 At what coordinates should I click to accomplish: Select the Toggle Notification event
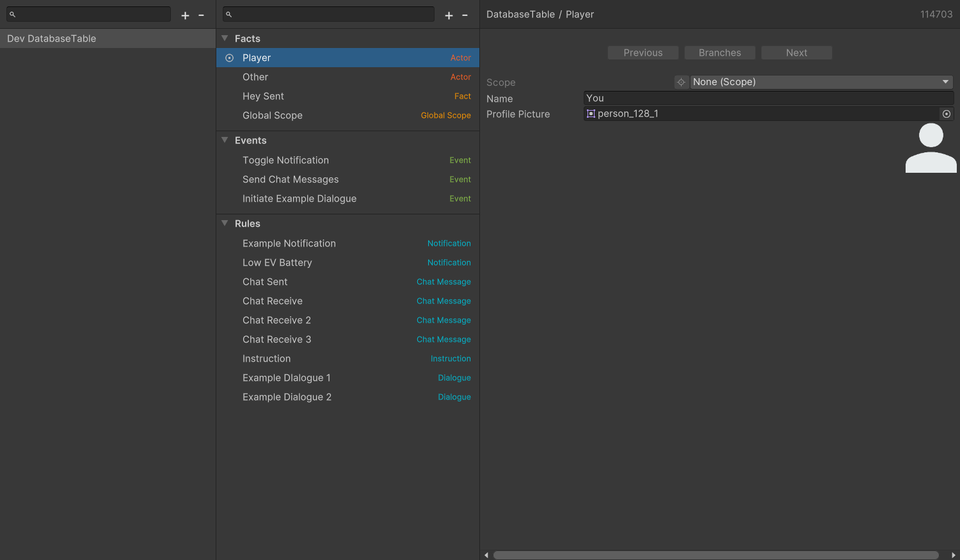[348, 160]
